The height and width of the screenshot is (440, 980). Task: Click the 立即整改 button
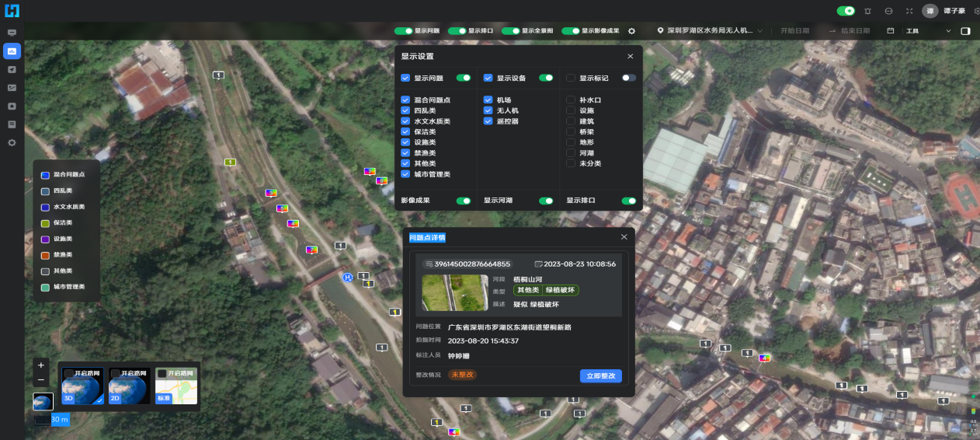(x=600, y=375)
